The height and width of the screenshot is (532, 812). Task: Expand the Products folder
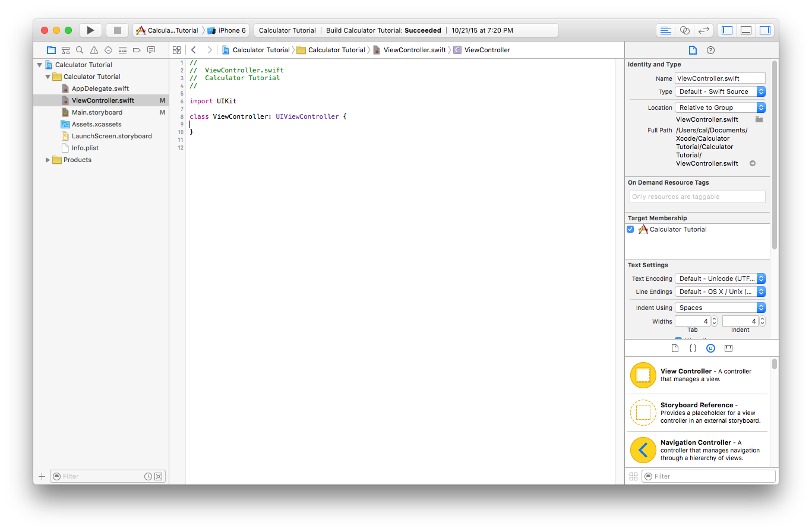coord(48,160)
